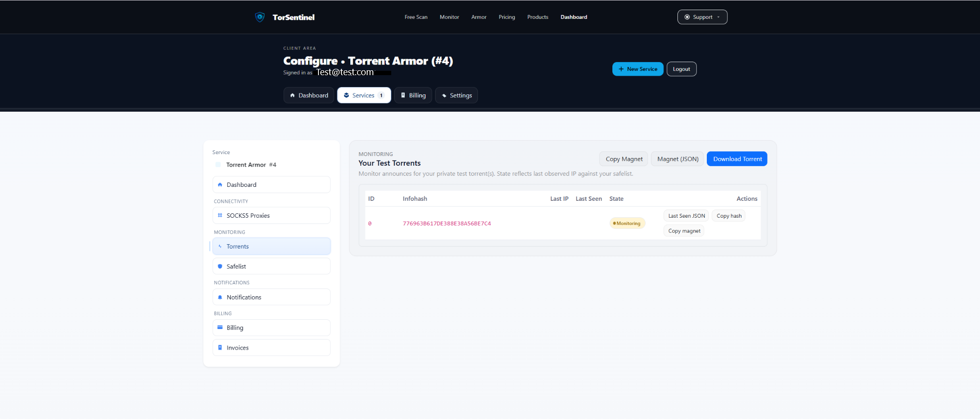The image size is (980, 419).
Task: Switch to the Billing tab in client area
Action: 413,95
